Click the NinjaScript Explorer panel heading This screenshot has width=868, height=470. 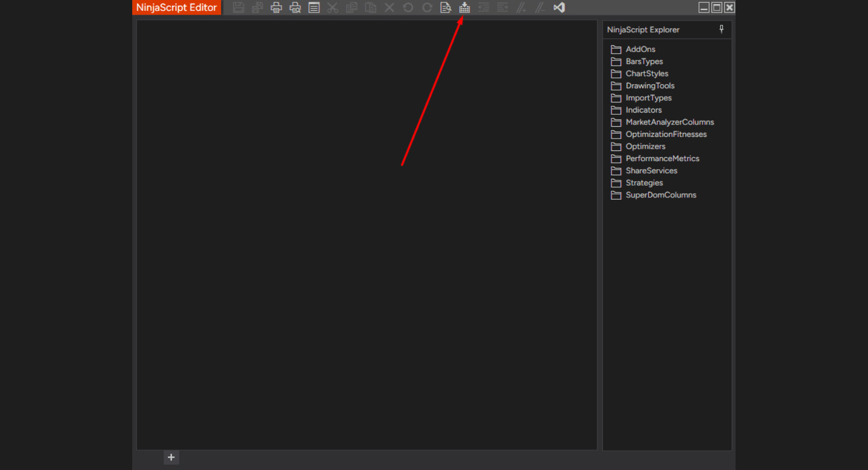[643, 29]
